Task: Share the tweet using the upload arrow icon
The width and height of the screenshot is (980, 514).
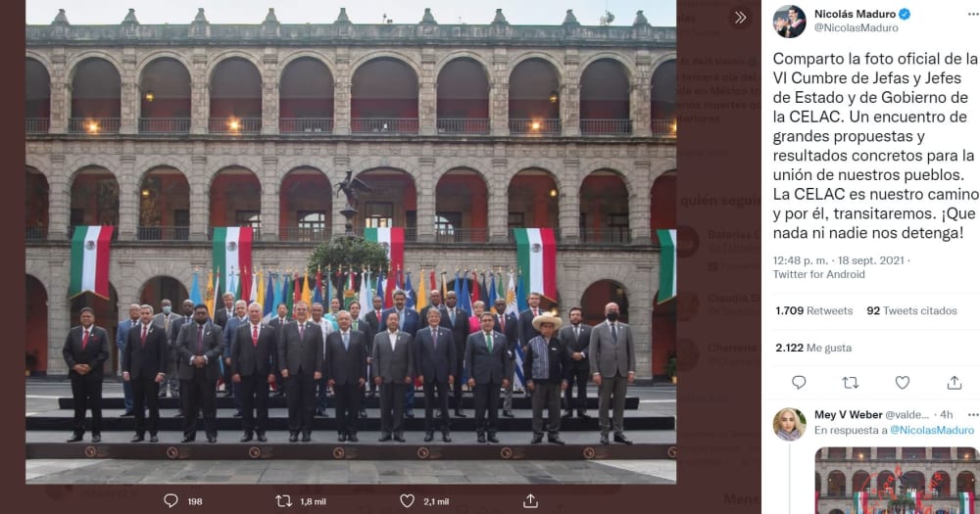Action: 954,382
